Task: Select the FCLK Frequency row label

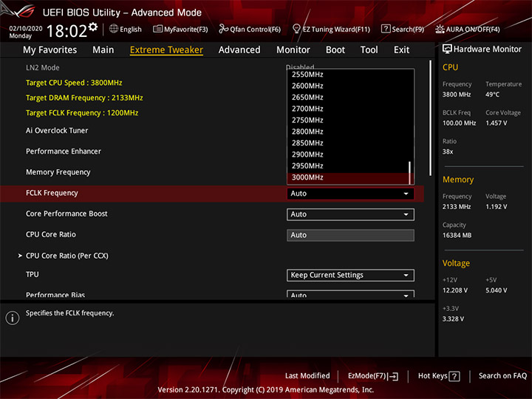Action: 52,193
